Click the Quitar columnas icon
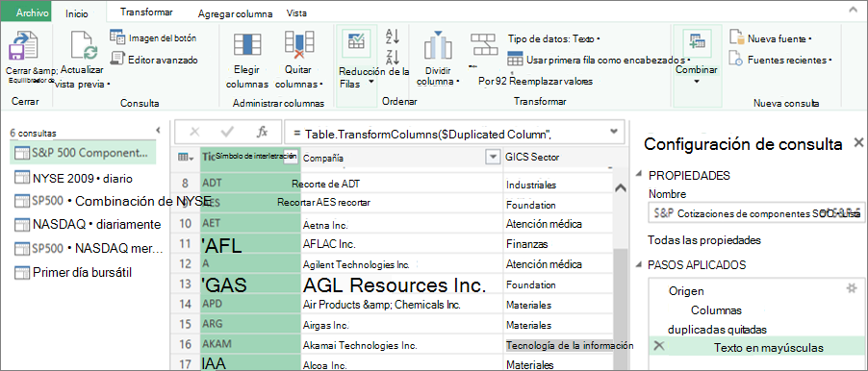 pyautogui.click(x=299, y=45)
